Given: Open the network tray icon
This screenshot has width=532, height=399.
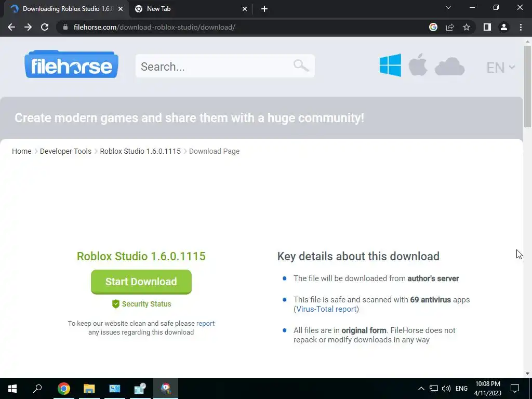Looking at the screenshot, I should (x=434, y=389).
